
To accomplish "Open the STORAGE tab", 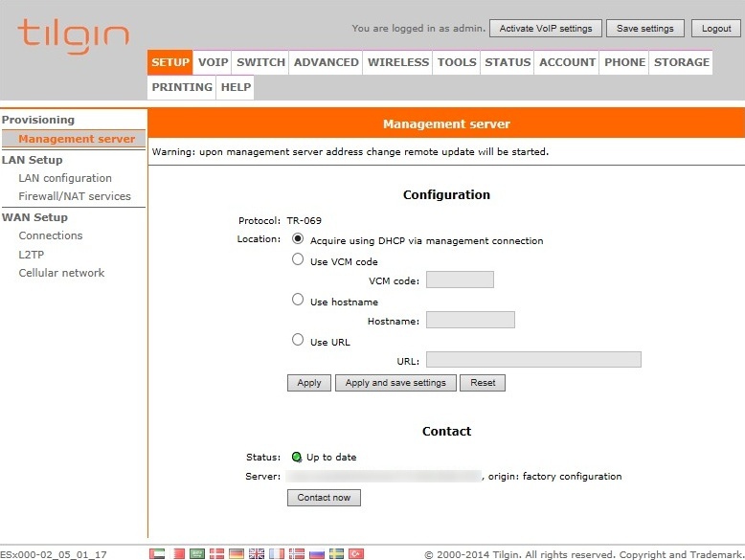I will pos(682,62).
